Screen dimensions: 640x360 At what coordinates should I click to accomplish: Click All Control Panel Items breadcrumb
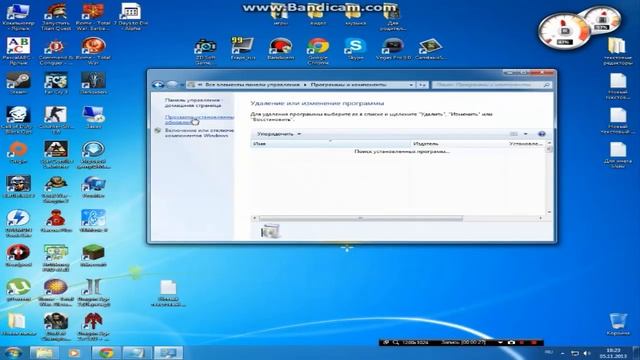[x=252, y=84]
